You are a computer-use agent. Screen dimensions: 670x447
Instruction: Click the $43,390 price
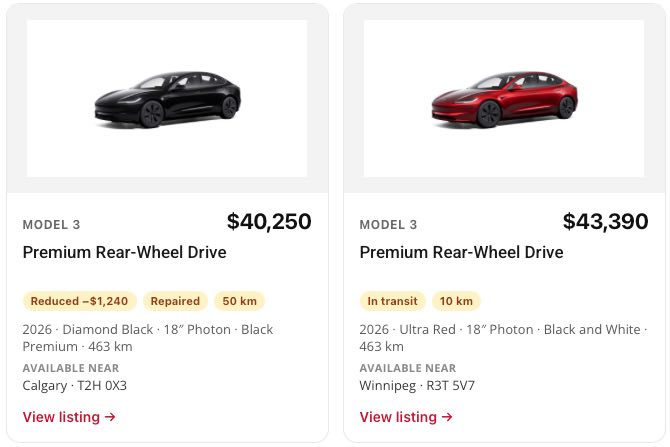tap(605, 221)
